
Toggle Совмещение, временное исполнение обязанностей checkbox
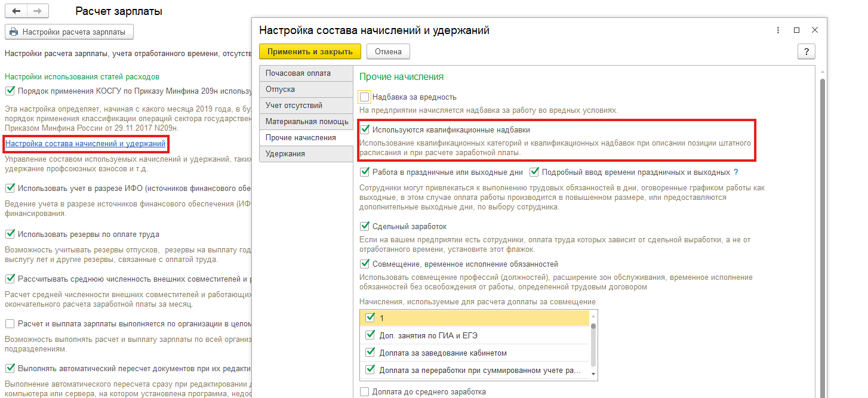coord(365,264)
